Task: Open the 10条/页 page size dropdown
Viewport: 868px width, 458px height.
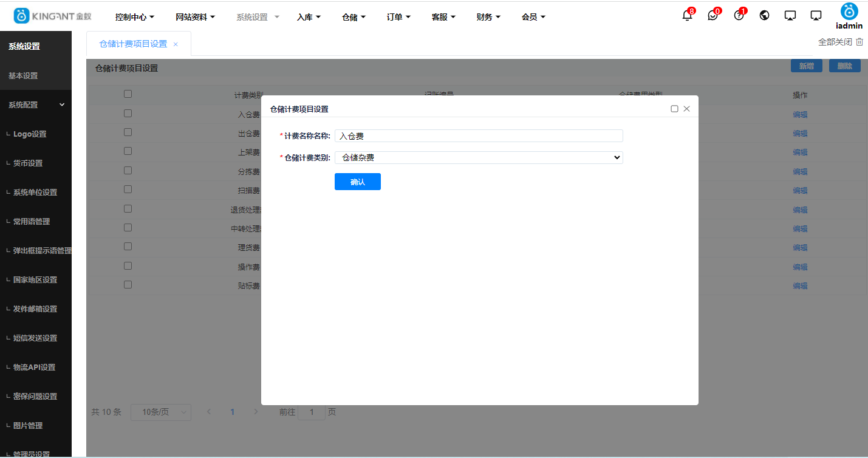Action: (160, 412)
